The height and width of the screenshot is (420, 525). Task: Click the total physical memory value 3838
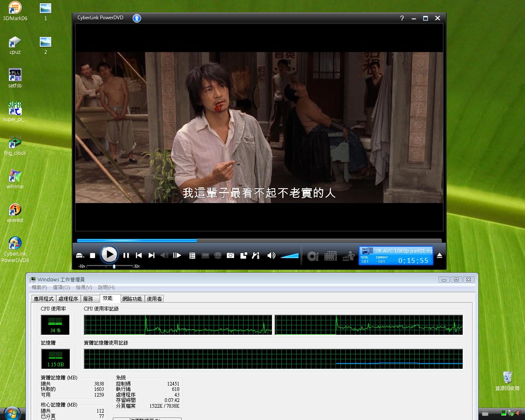click(99, 384)
